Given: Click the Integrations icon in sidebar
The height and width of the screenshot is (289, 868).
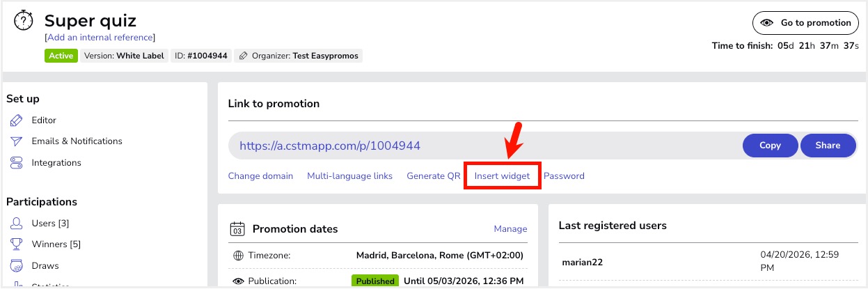Looking at the screenshot, I should click(x=17, y=163).
